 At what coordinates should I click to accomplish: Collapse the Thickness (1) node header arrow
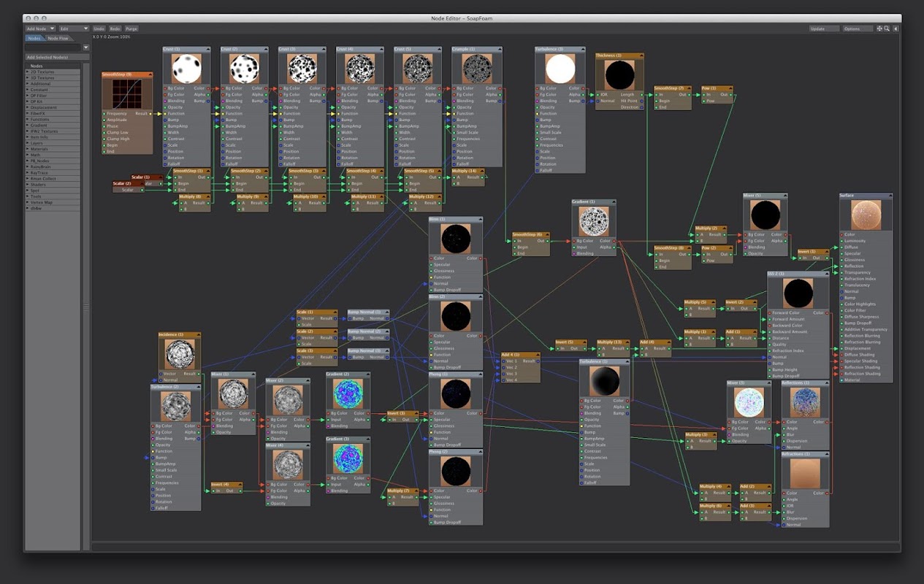pyautogui.click(x=641, y=55)
